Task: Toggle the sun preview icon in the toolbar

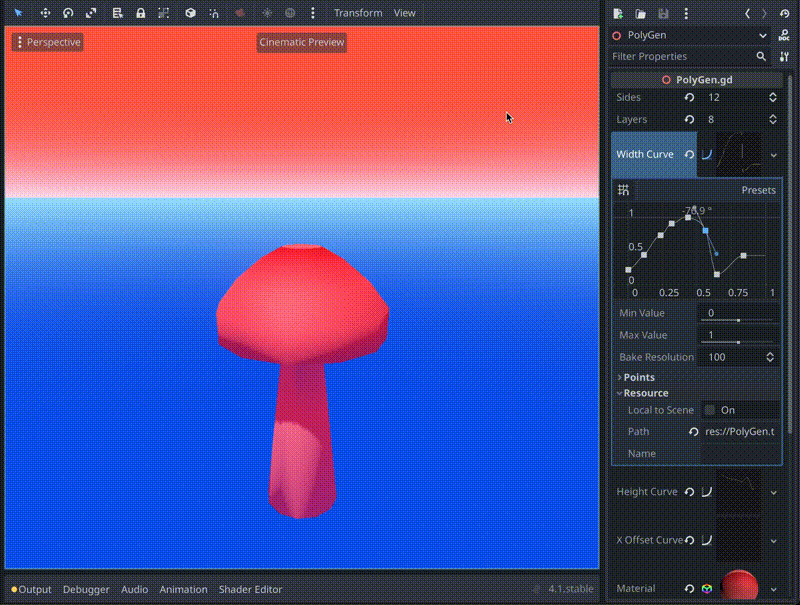Action: pos(267,13)
